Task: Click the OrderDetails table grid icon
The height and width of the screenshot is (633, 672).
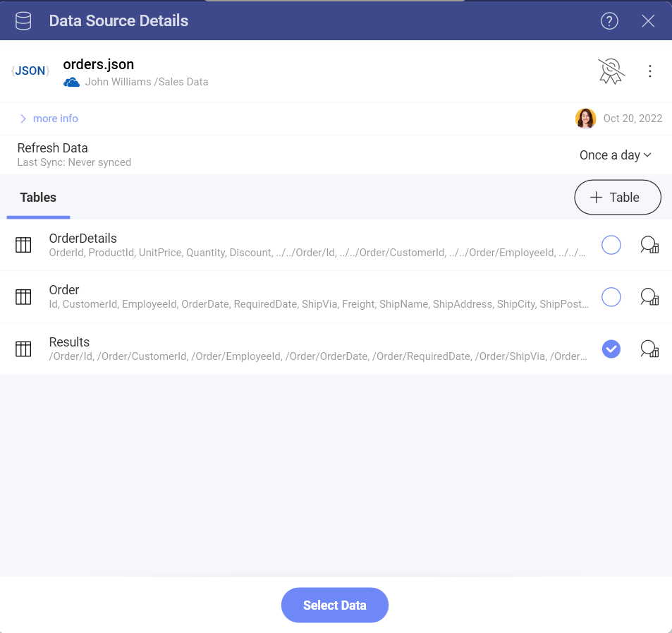Action: pos(23,245)
